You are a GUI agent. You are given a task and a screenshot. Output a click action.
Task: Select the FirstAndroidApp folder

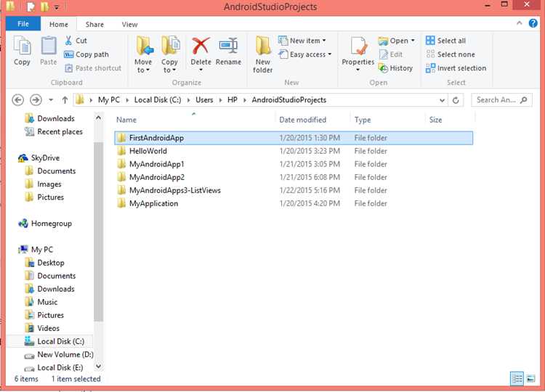(x=294, y=138)
